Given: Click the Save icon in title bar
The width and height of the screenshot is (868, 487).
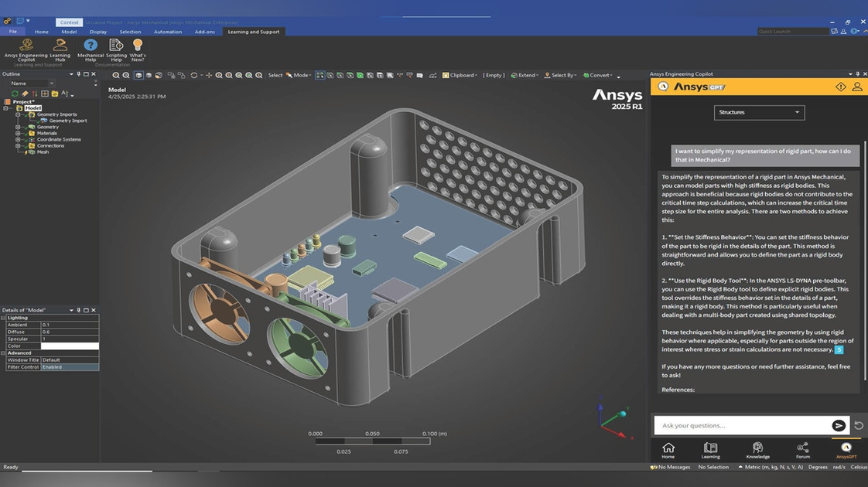Looking at the screenshot, I should [x=20, y=21].
